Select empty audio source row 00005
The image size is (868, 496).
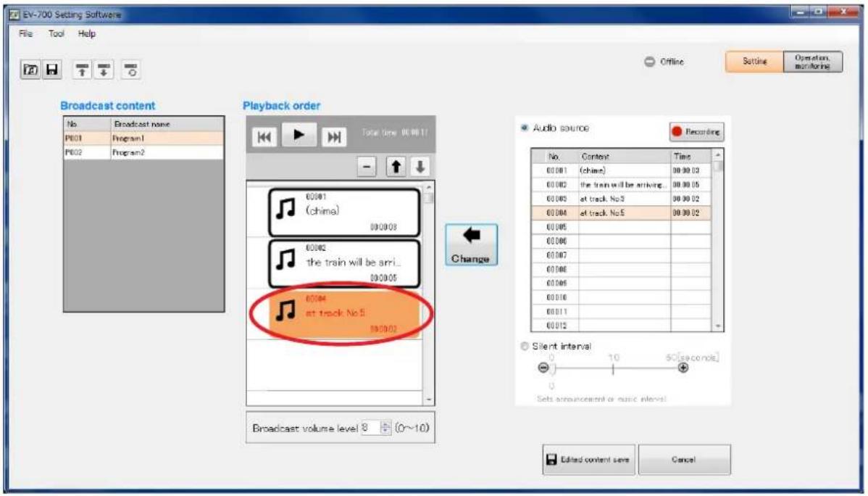pos(621,227)
